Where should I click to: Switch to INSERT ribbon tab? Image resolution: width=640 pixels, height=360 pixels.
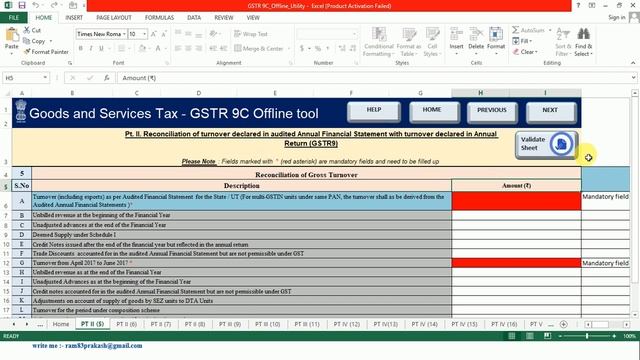click(74, 18)
